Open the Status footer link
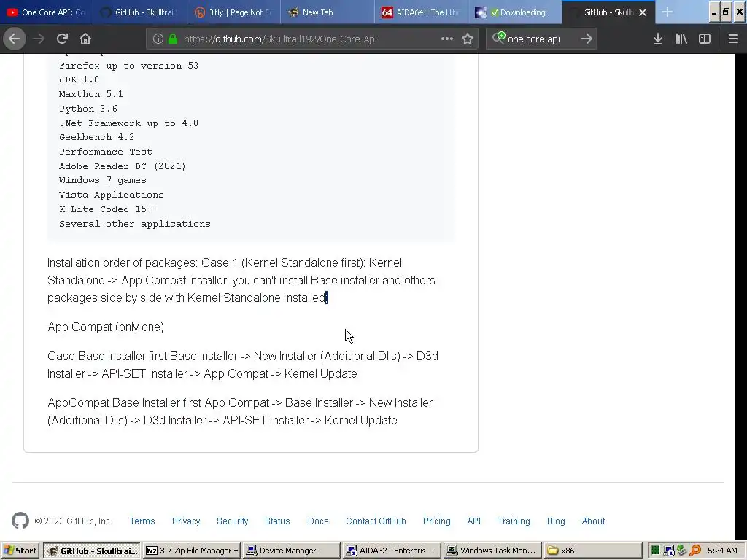 [x=277, y=521]
